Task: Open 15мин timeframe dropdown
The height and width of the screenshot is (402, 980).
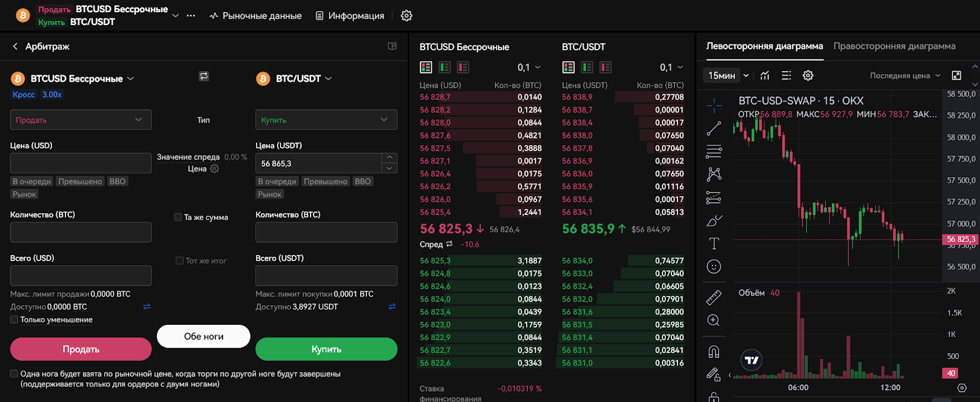Action: (728, 75)
